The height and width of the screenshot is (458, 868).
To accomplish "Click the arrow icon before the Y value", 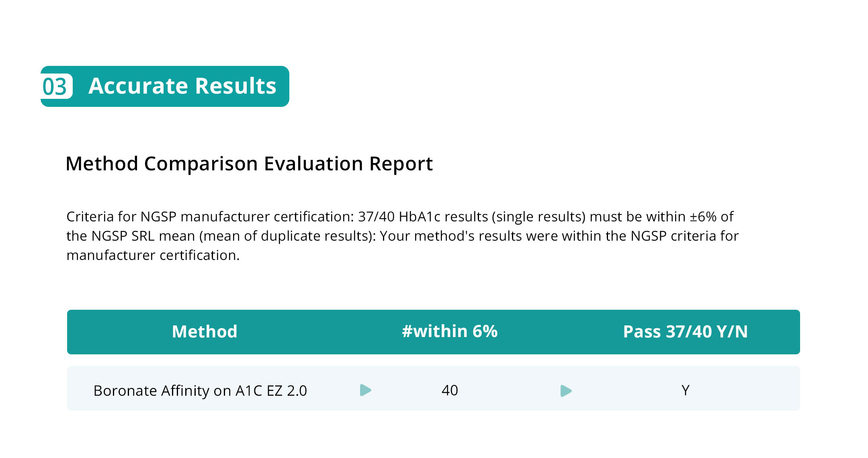I will [x=566, y=391].
